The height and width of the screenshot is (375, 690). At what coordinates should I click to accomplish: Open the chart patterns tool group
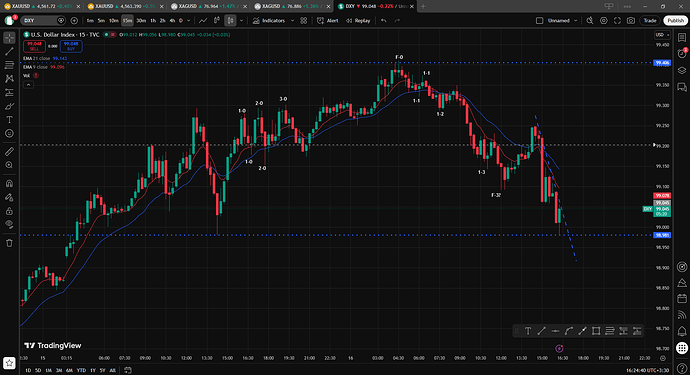pos(9,79)
